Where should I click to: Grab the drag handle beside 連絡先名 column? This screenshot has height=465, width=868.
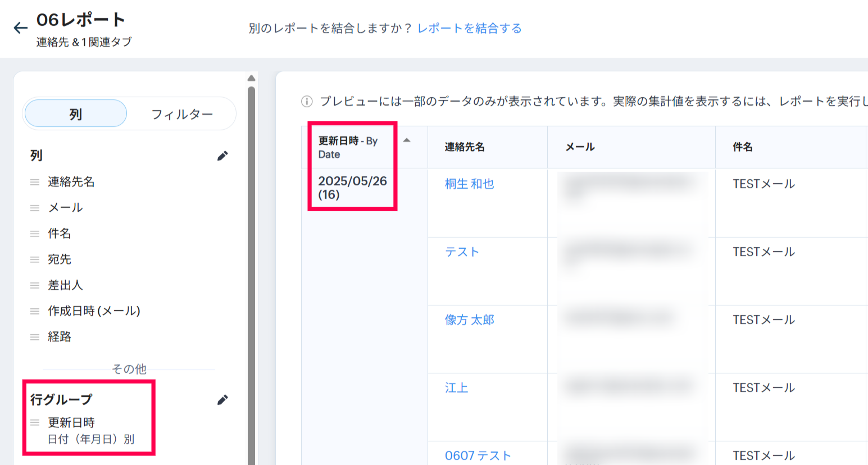tap(35, 182)
